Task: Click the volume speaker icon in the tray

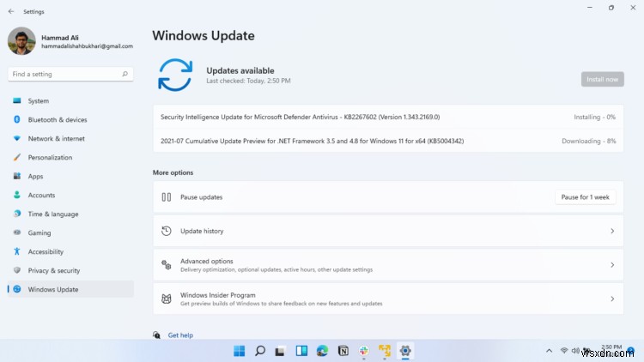Action: pyautogui.click(x=575, y=351)
